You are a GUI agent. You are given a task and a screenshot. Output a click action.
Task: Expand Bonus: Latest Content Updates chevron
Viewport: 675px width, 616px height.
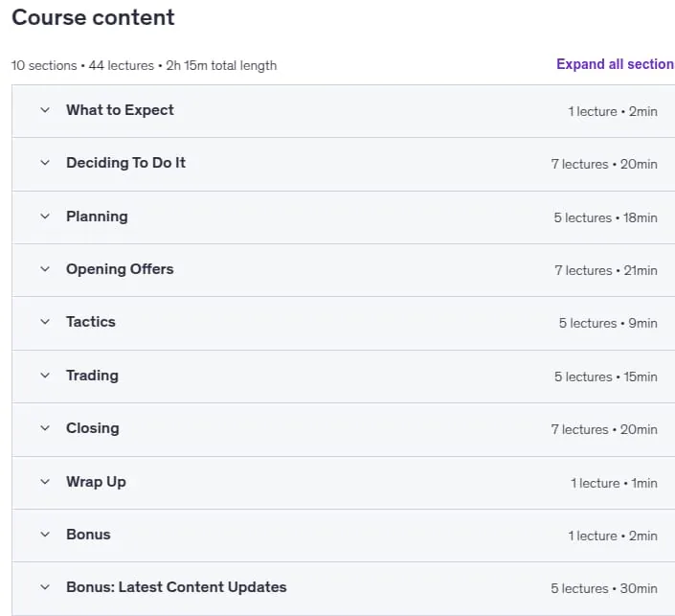pos(45,586)
